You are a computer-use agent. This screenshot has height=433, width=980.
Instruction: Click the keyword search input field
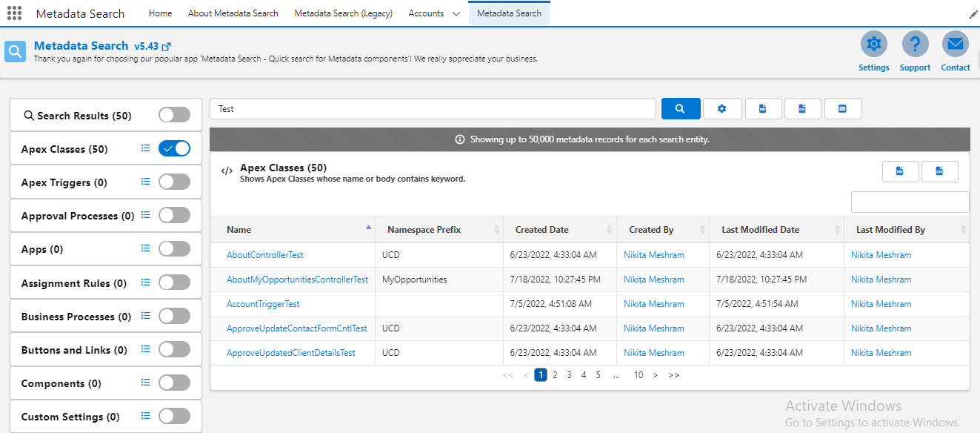coord(433,109)
